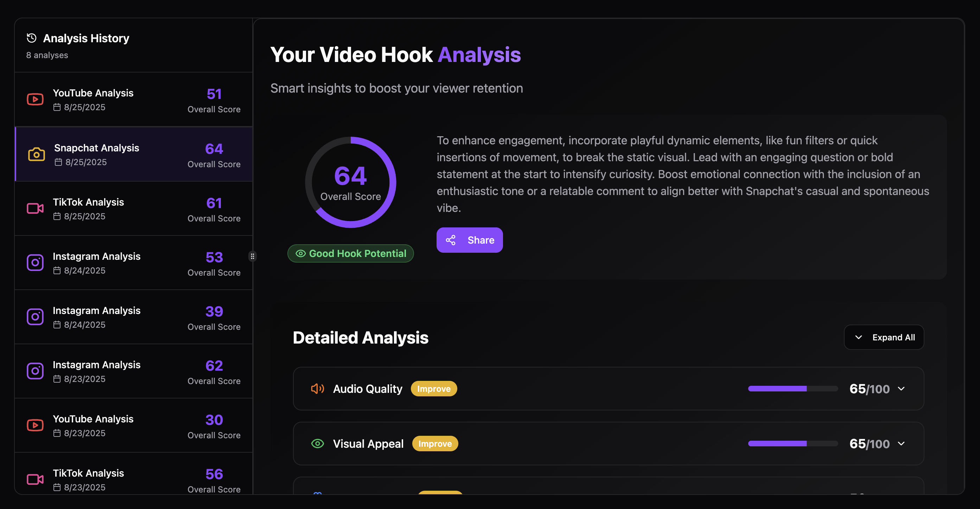
Task: Click calendar icon on Instagram score 39 row
Action: click(x=57, y=325)
